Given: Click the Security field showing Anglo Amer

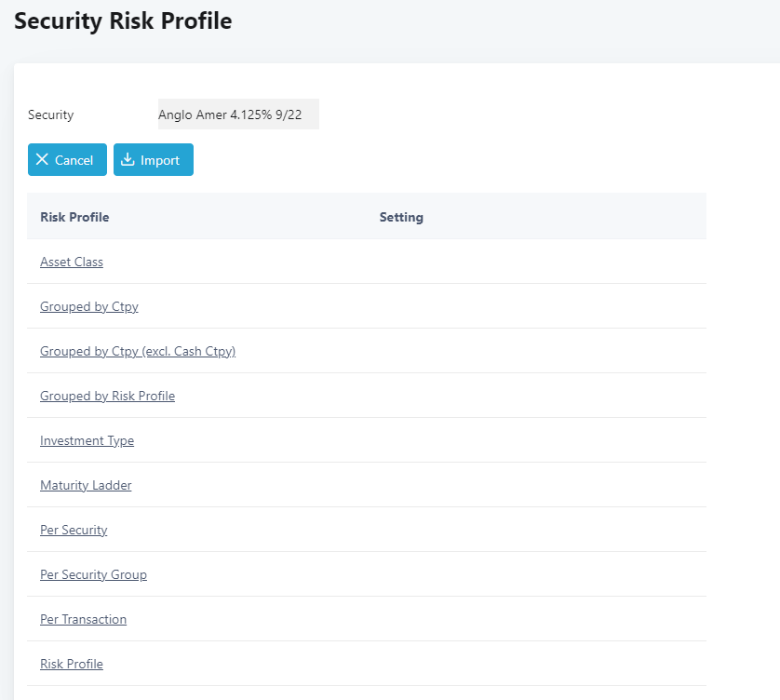Looking at the screenshot, I should (x=238, y=114).
